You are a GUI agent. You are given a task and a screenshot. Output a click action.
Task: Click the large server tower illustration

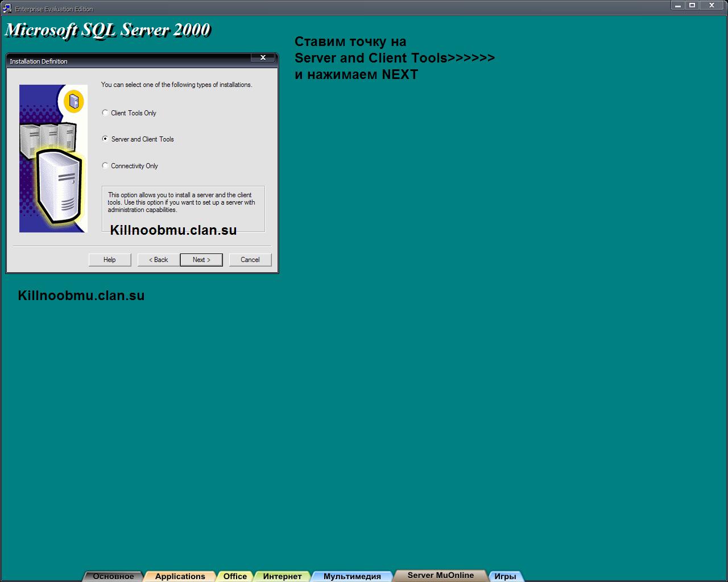pos(59,186)
